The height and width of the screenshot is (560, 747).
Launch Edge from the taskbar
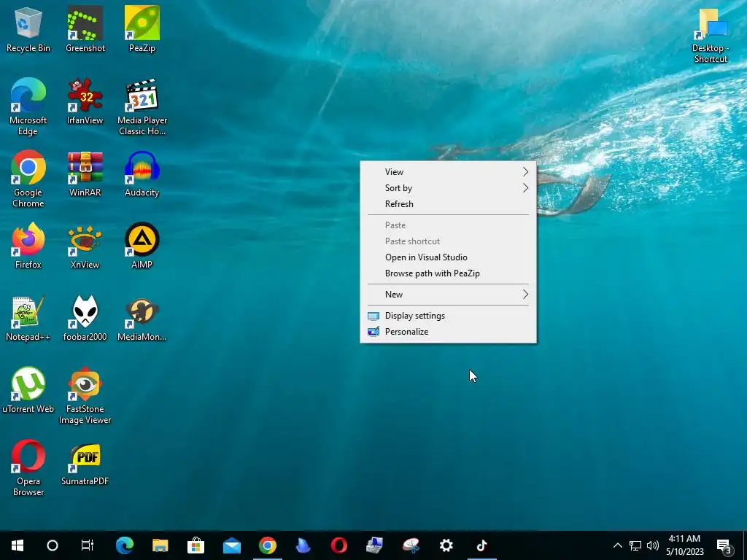[124, 545]
